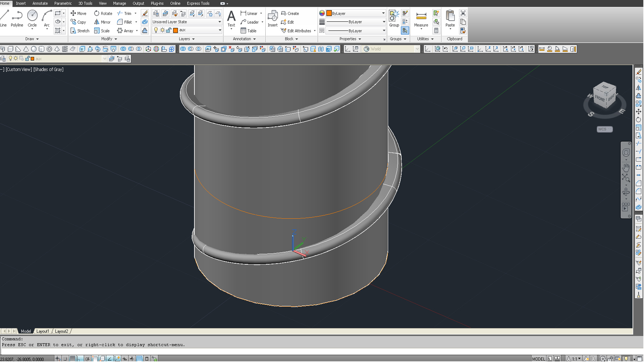Toggle layer aux lock icon in ribbon
Image resolution: width=644 pixels, height=362 pixels.
pos(169,30)
